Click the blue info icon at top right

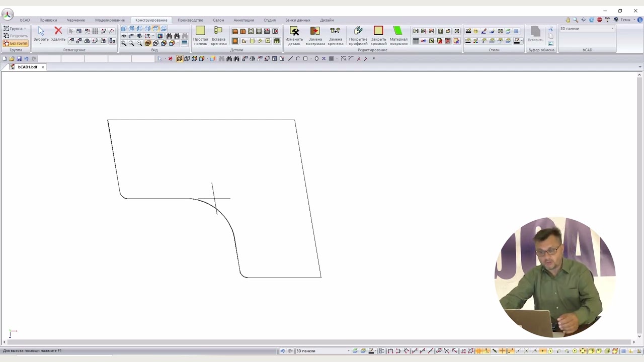tap(640, 20)
